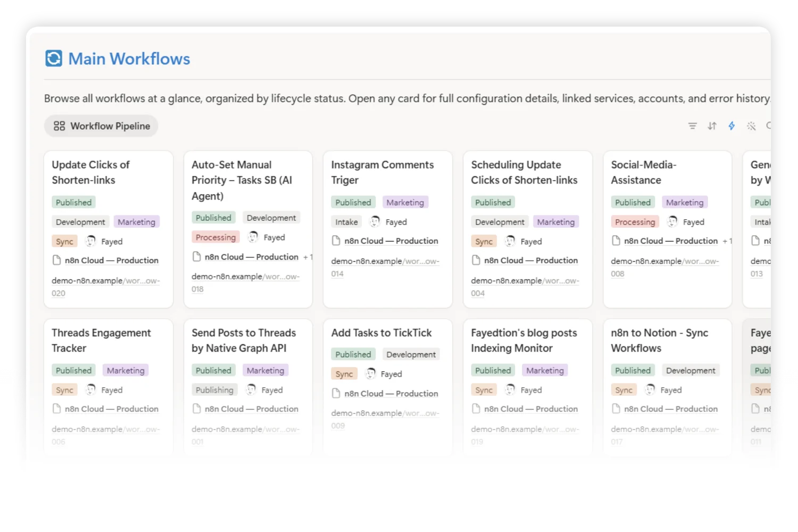Click Fayed avatar on n8n to Notion card
Image resolution: width=798 pixels, height=532 pixels.
(650, 390)
